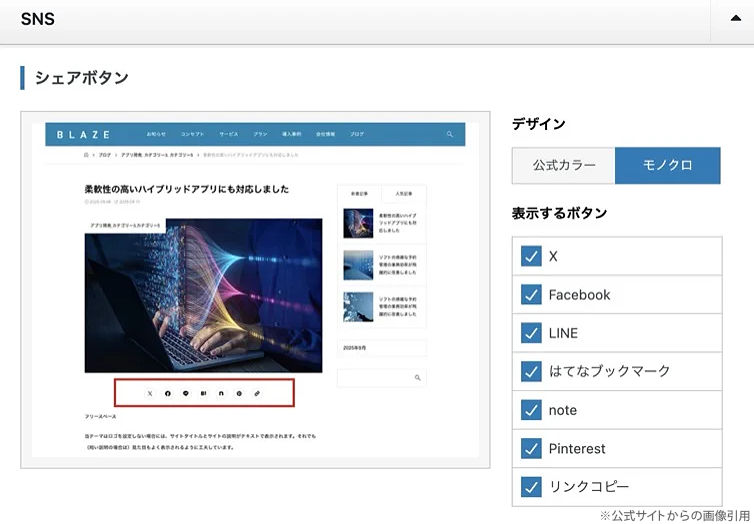This screenshot has height=524, width=754.
Task: Click the LINE share icon in preview
Action: [186, 393]
